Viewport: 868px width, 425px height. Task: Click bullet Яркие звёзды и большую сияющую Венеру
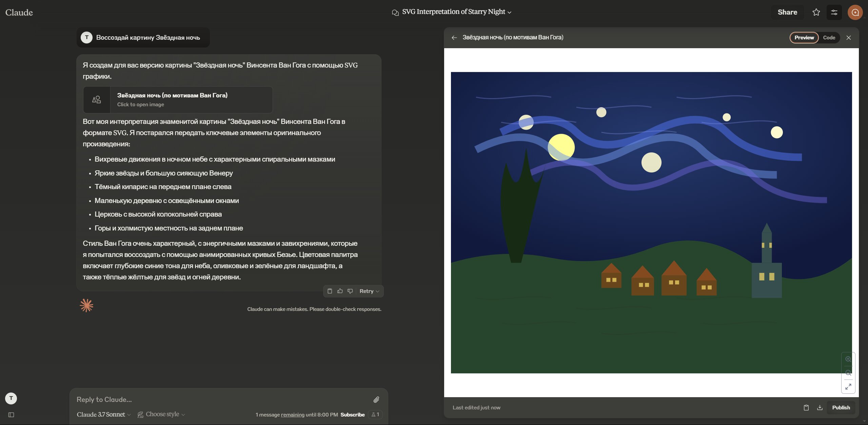pos(163,173)
